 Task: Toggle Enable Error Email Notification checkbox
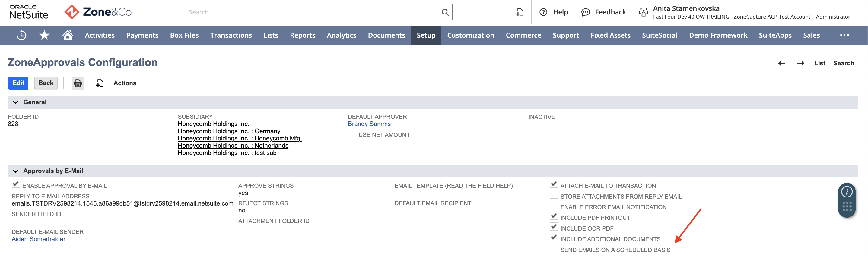coord(554,205)
